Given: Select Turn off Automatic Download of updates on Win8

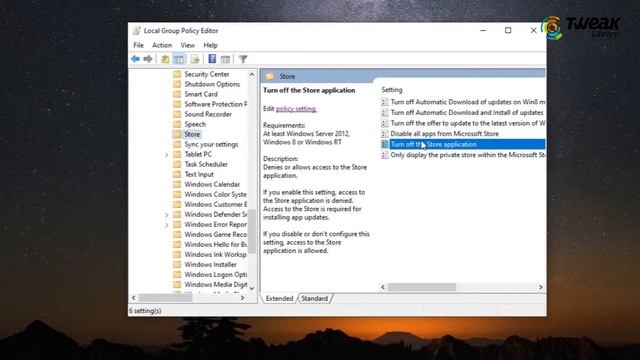Looking at the screenshot, I should pyautogui.click(x=467, y=102).
